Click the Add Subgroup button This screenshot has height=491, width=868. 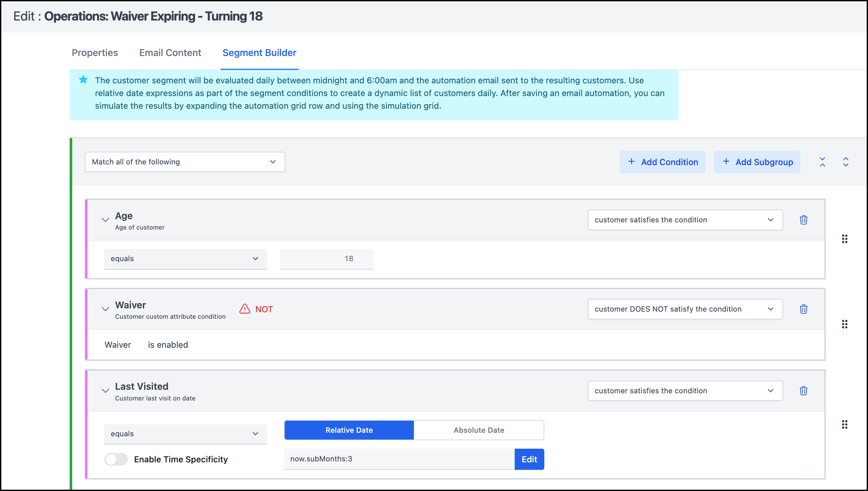click(x=757, y=162)
